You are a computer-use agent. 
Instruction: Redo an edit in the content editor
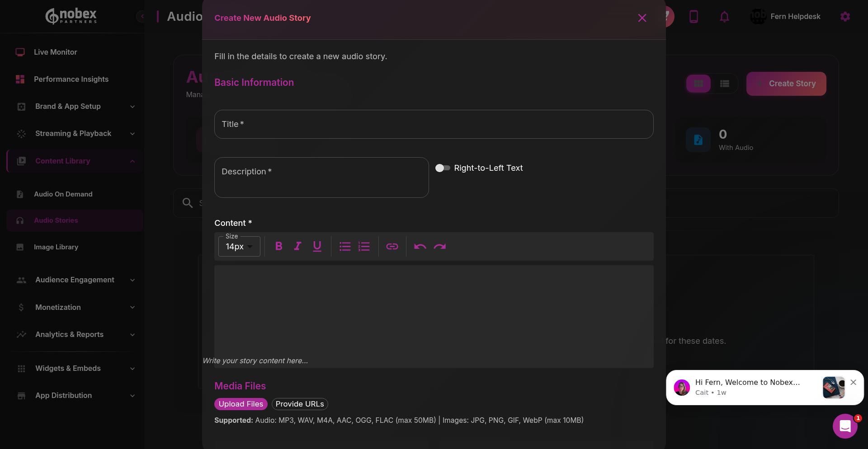tap(440, 246)
